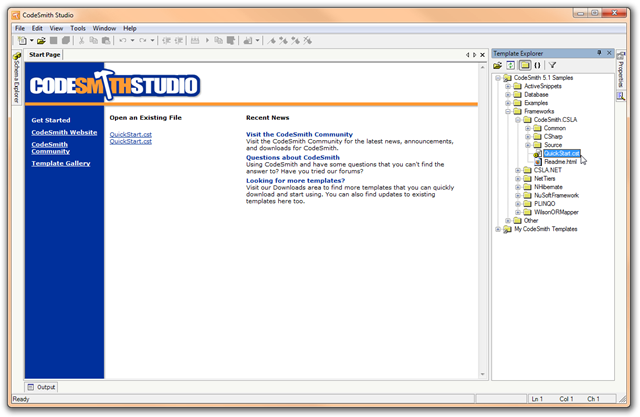Click Questions about CodeSmith headline

(293, 157)
